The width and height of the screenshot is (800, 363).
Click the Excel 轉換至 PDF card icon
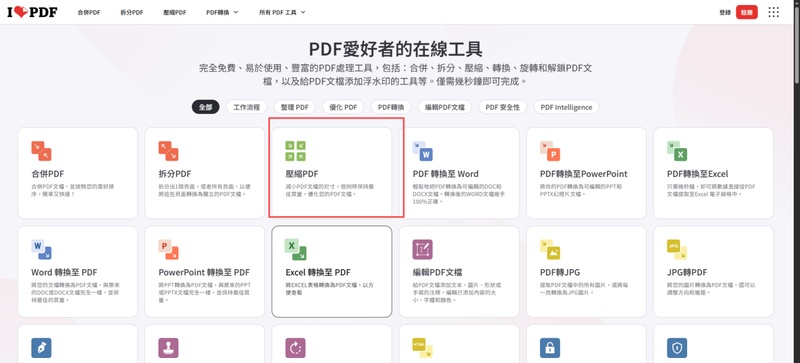tap(295, 249)
